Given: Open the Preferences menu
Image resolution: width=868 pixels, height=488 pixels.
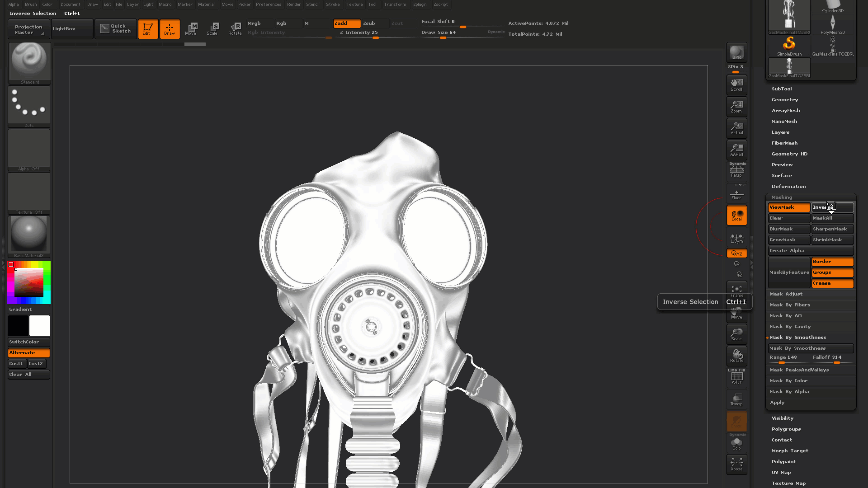Looking at the screenshot, I should [269, 5].
